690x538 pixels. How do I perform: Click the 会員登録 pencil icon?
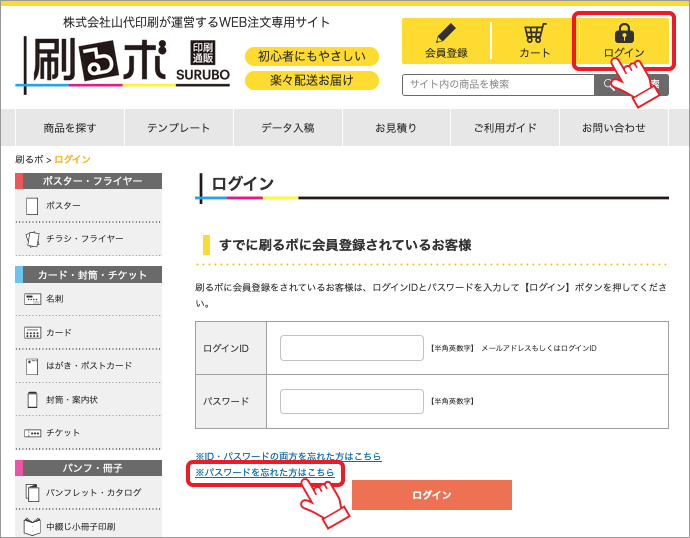(446, 33)
